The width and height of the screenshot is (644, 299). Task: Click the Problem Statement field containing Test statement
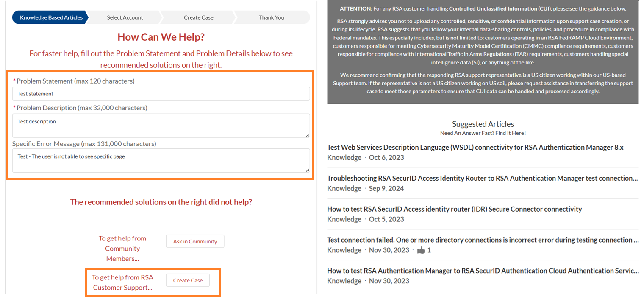(x=161, y=94)
